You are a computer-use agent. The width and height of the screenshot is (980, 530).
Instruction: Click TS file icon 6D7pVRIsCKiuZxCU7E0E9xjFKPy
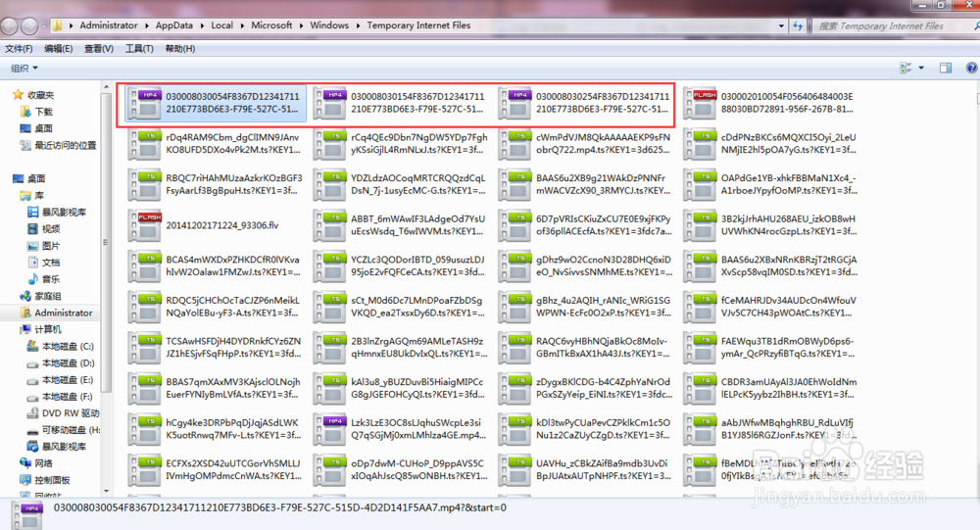click(515, 225)
